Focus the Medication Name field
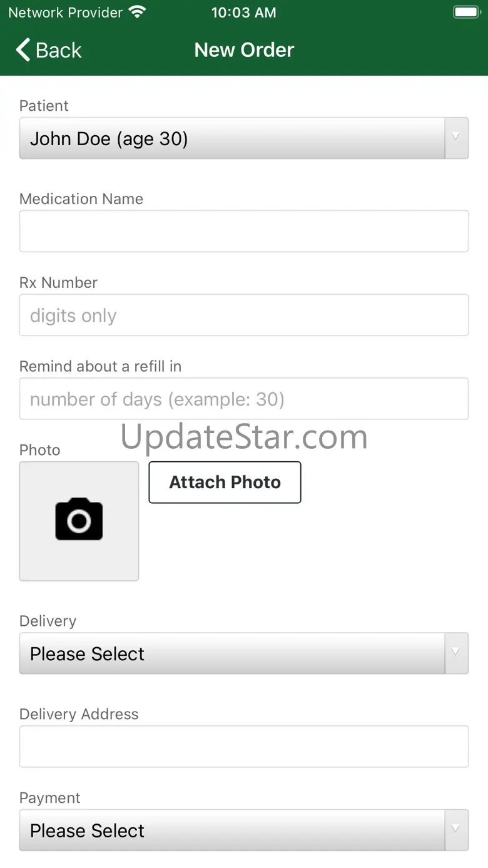 (x=244, y=232)
